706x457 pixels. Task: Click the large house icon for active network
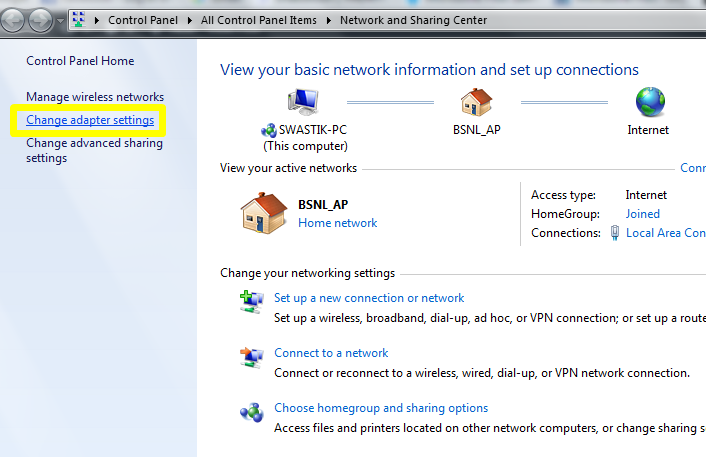[264, 213]
